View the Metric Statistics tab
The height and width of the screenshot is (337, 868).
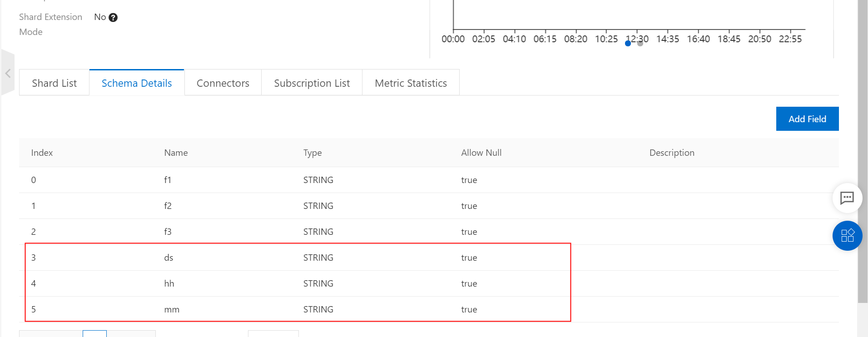[x=411, y=83]
